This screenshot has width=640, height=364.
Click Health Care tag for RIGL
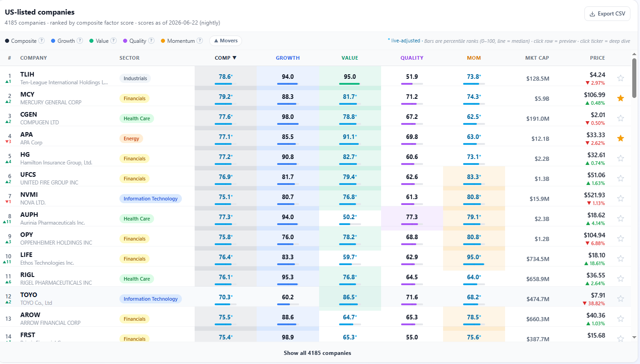point(137,279)
